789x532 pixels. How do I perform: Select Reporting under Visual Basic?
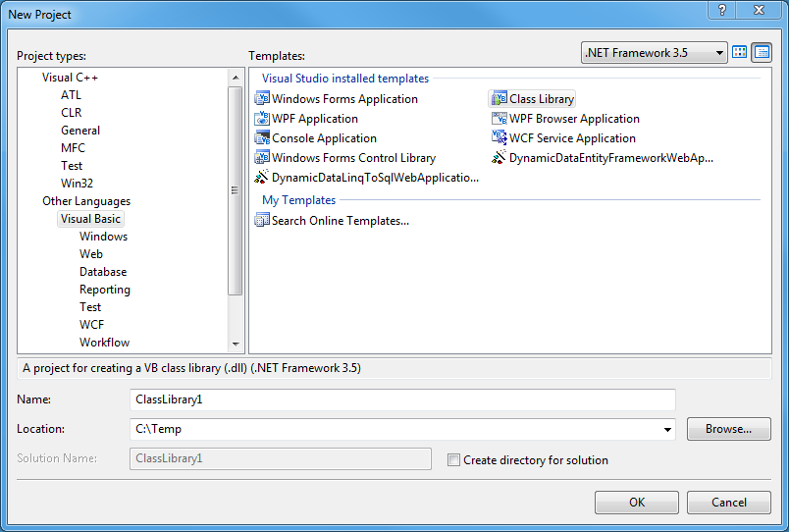[x=105, y=290]
